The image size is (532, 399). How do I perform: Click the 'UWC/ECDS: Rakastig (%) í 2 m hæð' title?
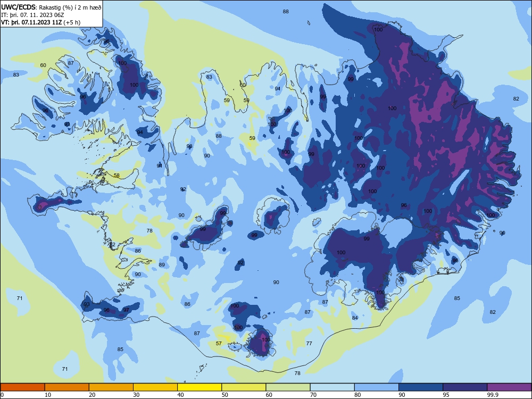click(51, 7)
